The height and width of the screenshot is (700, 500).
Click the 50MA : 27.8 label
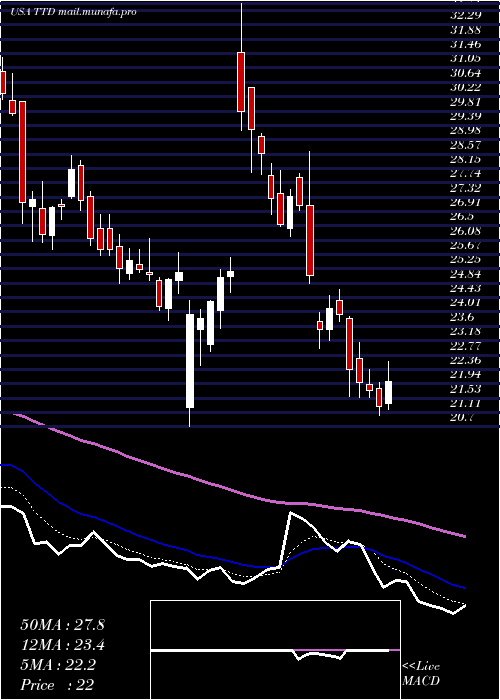[x=62, y=625]
